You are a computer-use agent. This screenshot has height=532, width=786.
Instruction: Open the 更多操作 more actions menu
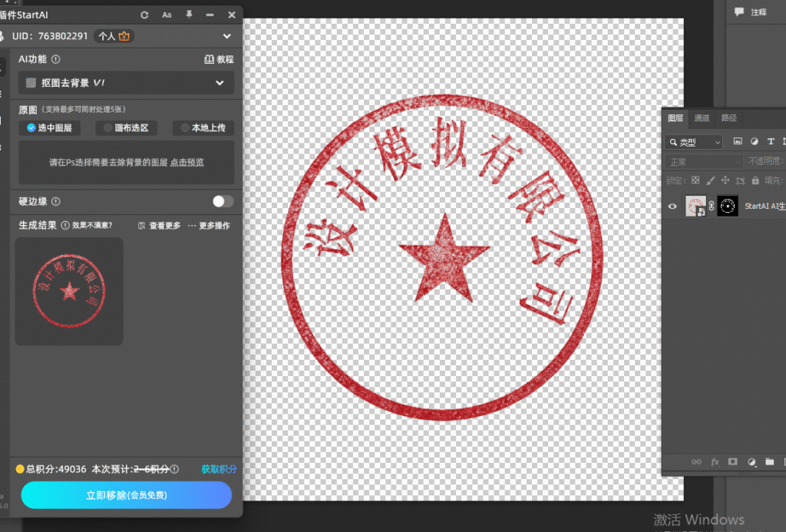pyautogui.click(x=209, y=226)
